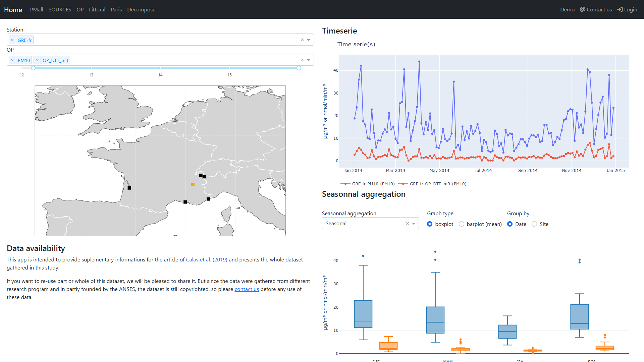Click the contact us link in paragraph
Image resolution: width=644 pixels, height=362 pixels.
click(x=247, y=289)
